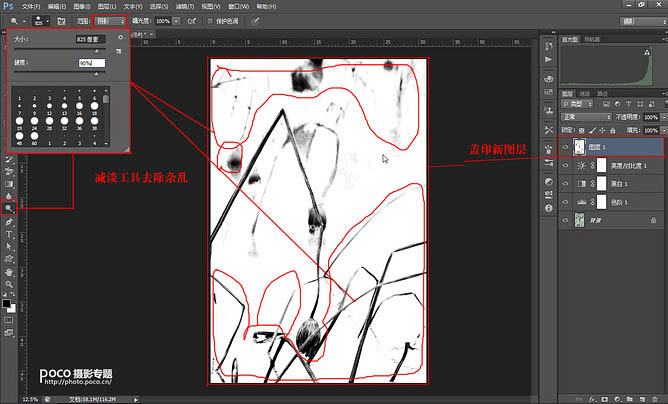
Task: Toggle the 保护色调 checkbox
Action: (x=210, y=21)
